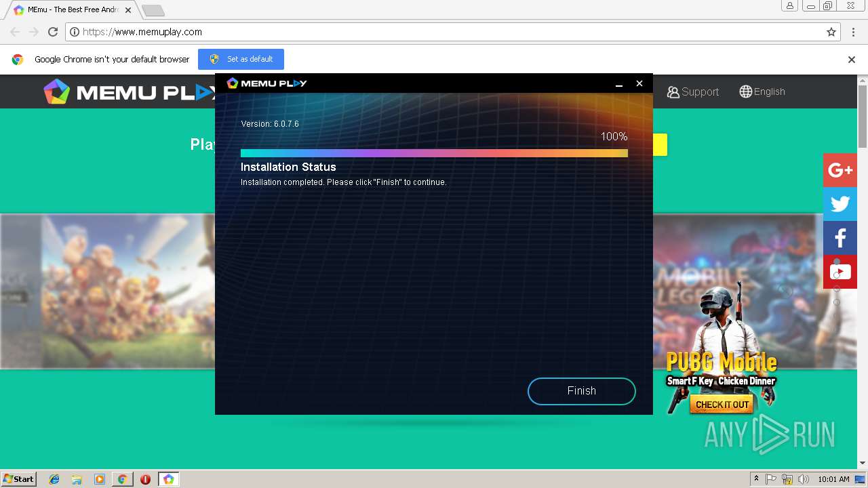Viewport: 868px width, 488px height.
Task: Click the Set as default button
Action: coord(241,59)
